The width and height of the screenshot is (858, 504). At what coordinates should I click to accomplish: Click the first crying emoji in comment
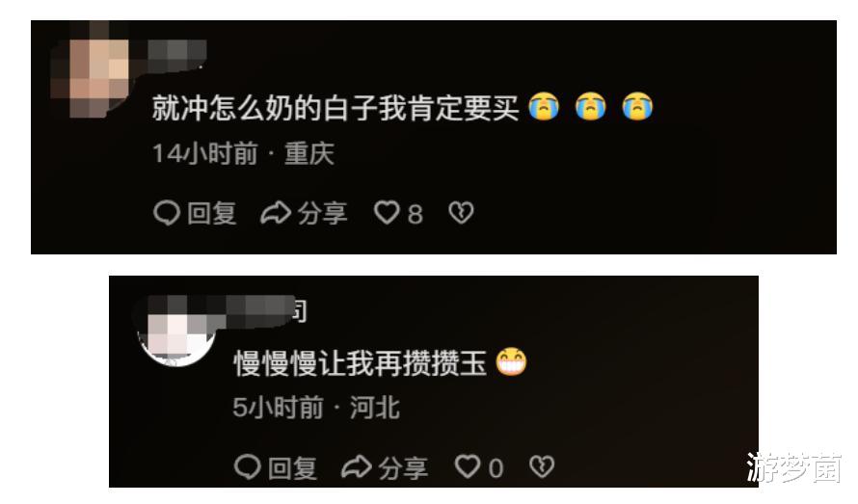click(544, 106)
